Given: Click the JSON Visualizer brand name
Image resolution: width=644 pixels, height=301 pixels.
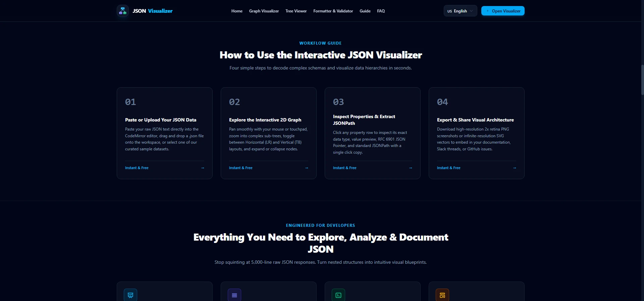Looking at the screenshot, I should pos(153,11).
